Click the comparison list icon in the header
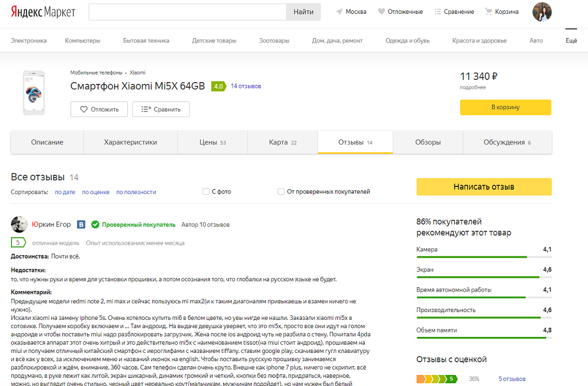The image size is (588, 386). pyautogui.click(x=438, y=12)
